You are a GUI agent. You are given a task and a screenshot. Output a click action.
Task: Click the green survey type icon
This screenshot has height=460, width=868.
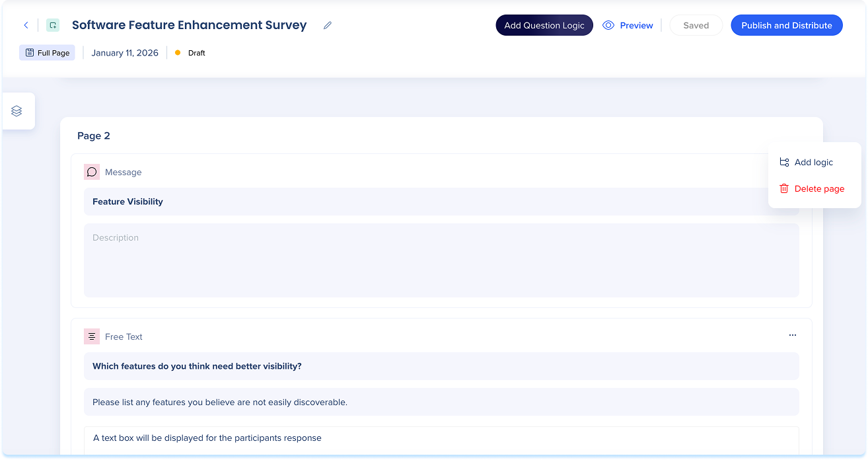(x=53, y=26)
